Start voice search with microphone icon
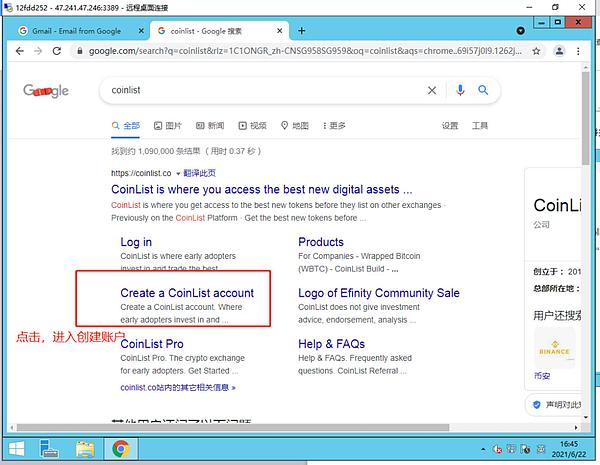This screenshot has height=465, width=600. point(460,90)
